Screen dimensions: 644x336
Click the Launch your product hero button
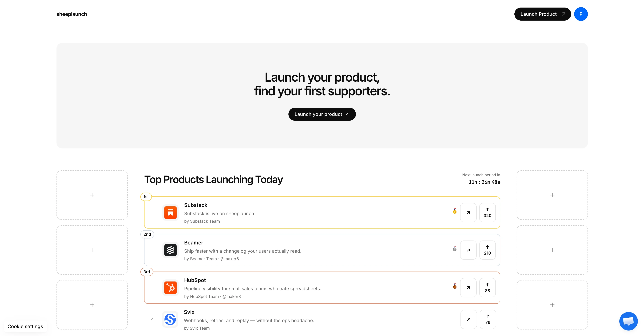[322, 114]
